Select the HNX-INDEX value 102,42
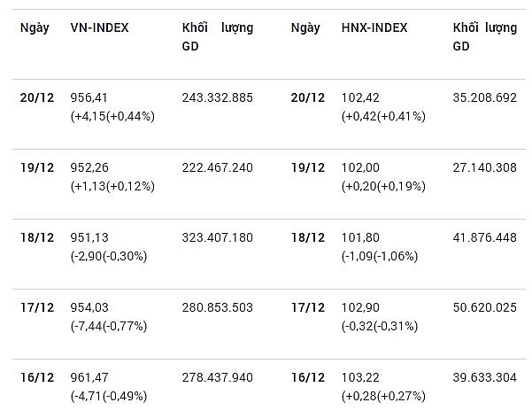532x418 pixels. click(x=360, y=97)
